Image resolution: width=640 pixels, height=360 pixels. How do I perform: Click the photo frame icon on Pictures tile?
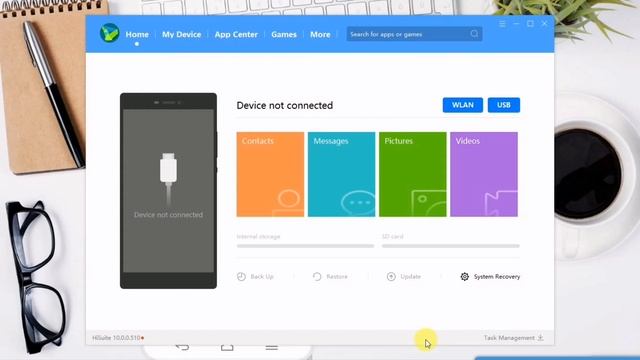429,203
